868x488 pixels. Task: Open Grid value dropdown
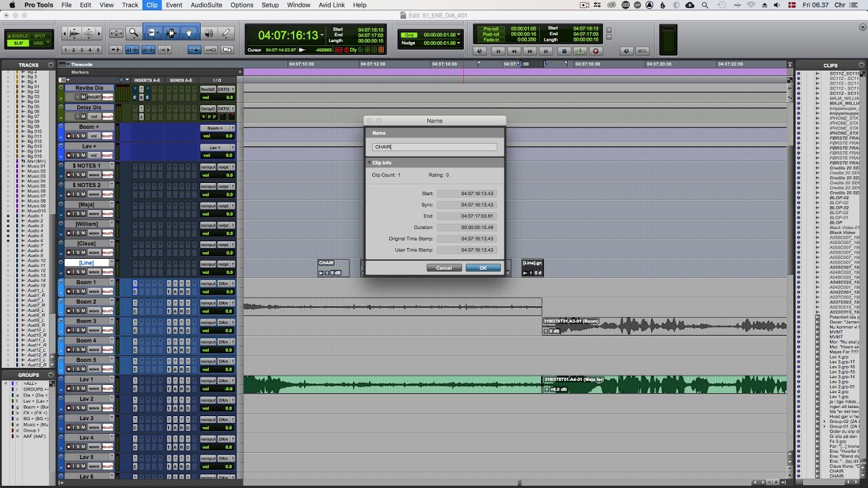click(x=459, y=35)
